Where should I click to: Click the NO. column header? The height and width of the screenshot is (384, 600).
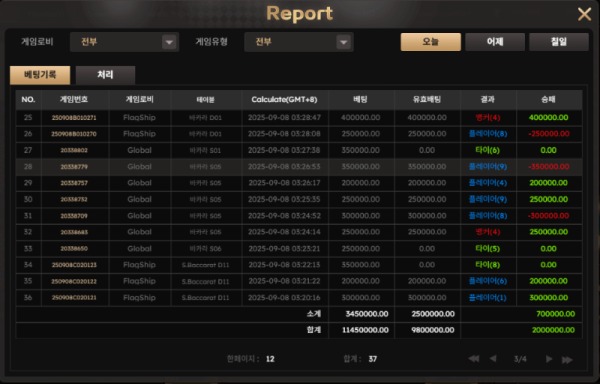[x=28, y=99]
